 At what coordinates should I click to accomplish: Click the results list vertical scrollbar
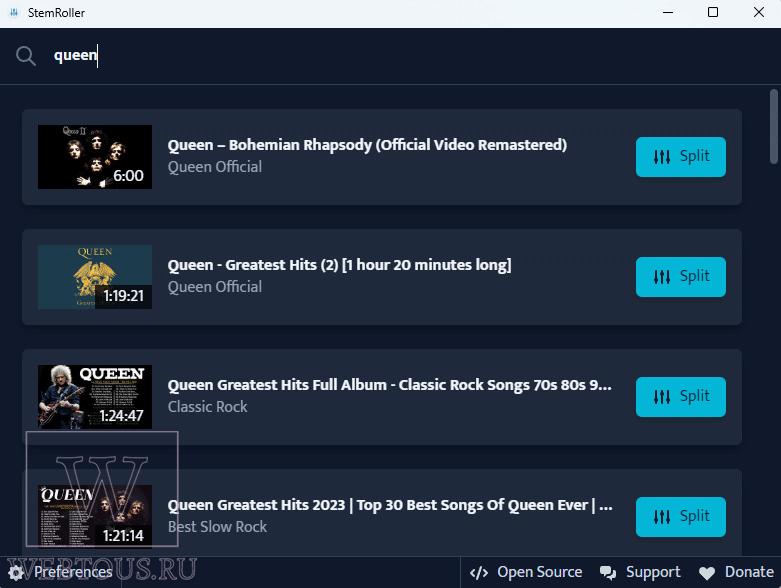(774, 126)
